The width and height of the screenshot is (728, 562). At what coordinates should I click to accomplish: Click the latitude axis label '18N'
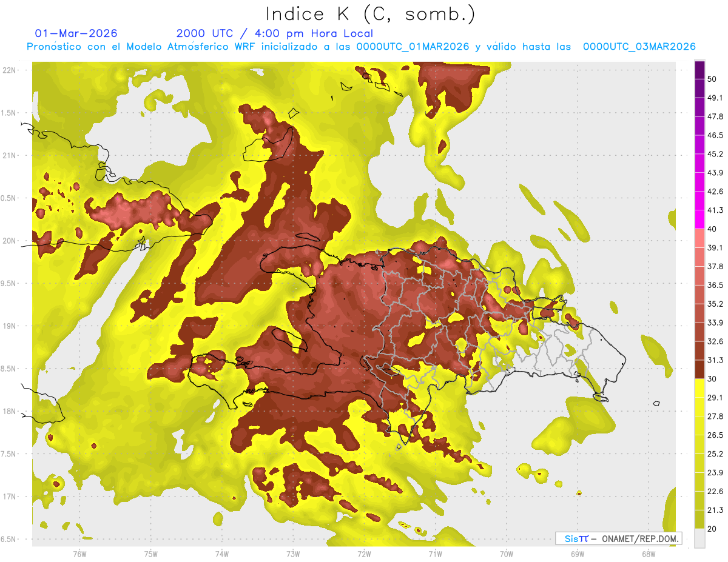click(x=9, y=412)
